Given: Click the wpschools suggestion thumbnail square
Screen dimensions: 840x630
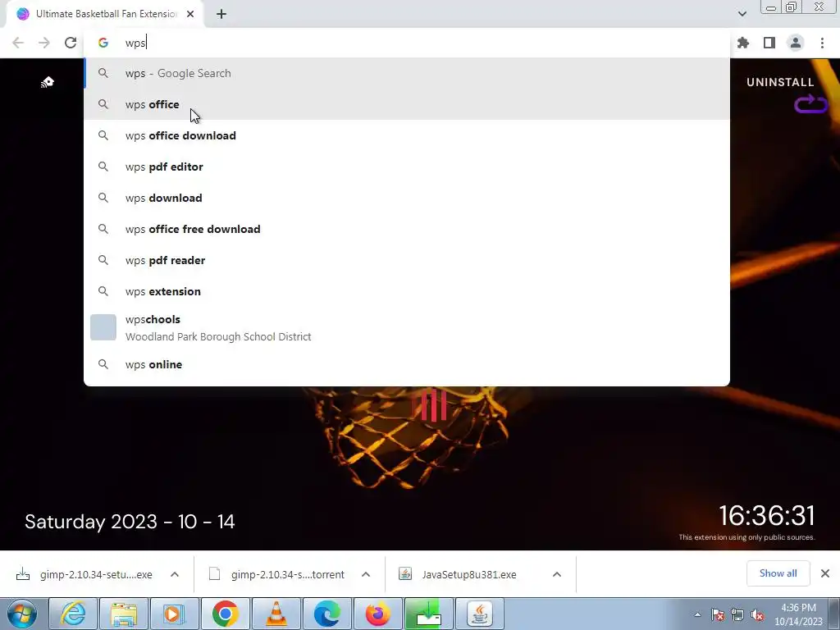Looking at the screenshot, I should point(103,327).
